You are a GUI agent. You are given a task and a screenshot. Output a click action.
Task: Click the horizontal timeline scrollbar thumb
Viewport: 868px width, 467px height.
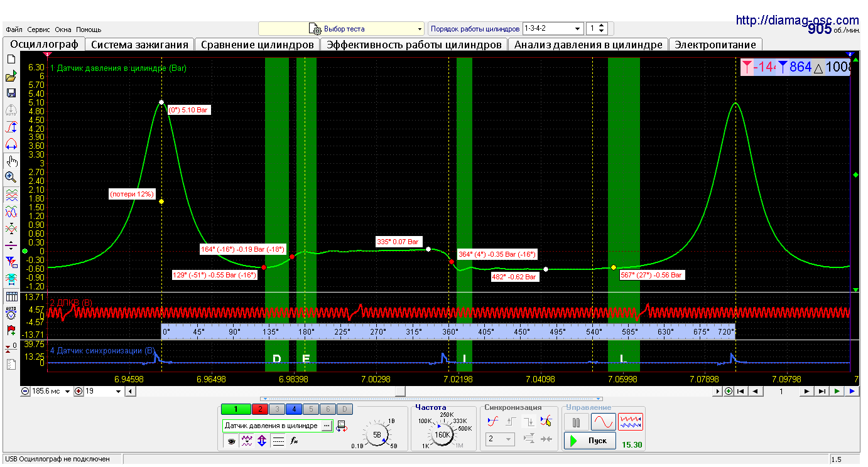tap(400, 391)
